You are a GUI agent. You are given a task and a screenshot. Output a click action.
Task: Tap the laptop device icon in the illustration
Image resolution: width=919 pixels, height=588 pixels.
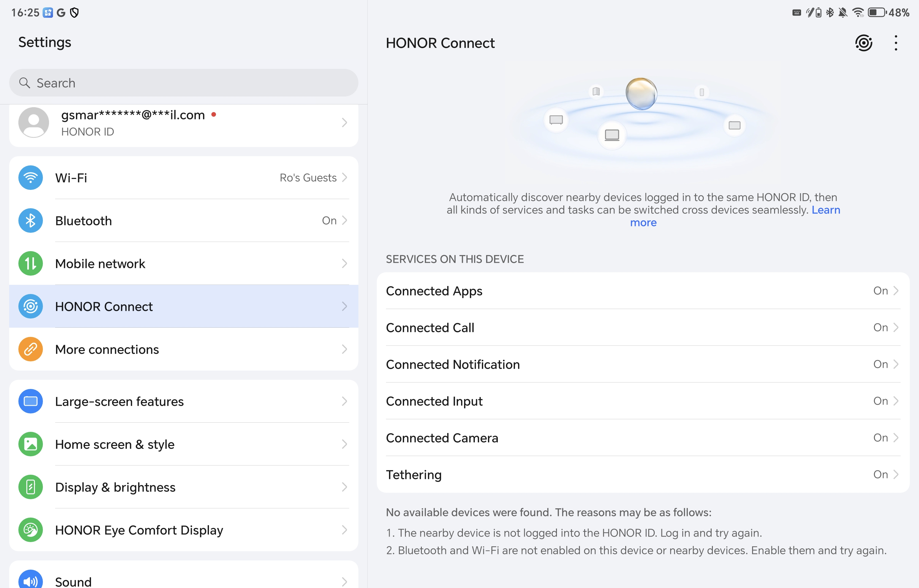pos(612,135)
